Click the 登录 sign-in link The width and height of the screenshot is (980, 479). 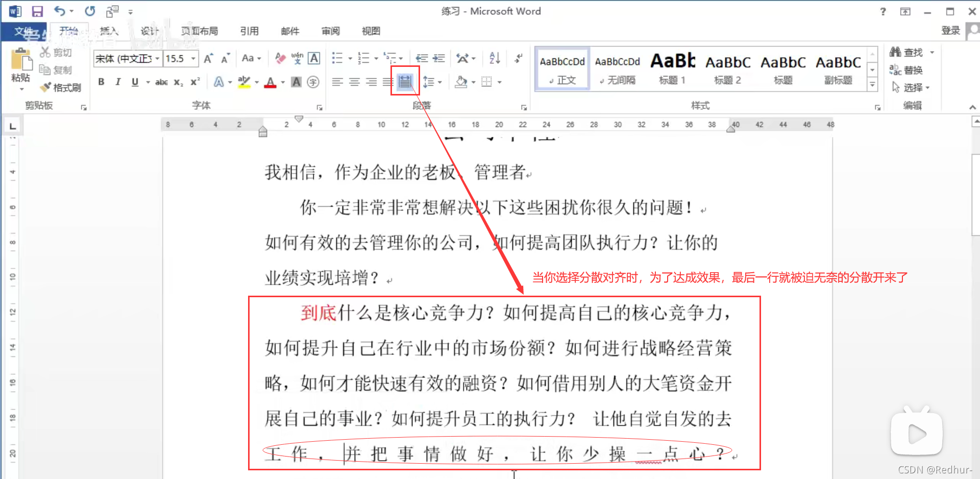point(950,30)
